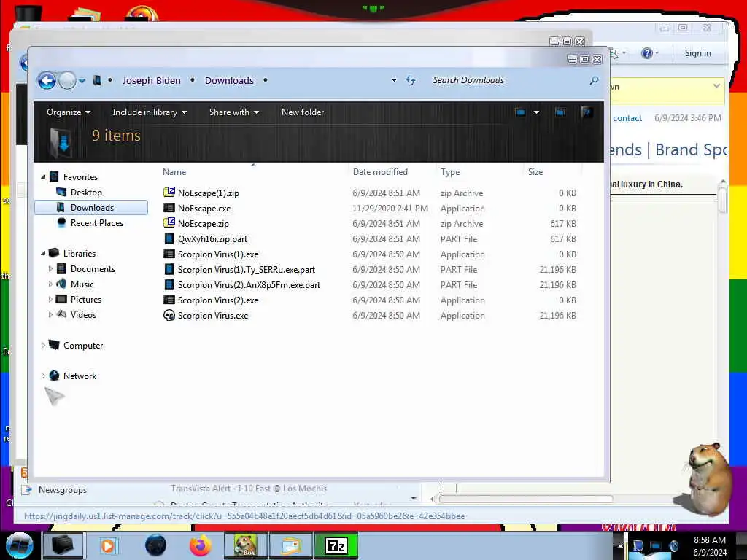Click the contact link in background window
747x560 pixels.
click(x=627, y=118)
